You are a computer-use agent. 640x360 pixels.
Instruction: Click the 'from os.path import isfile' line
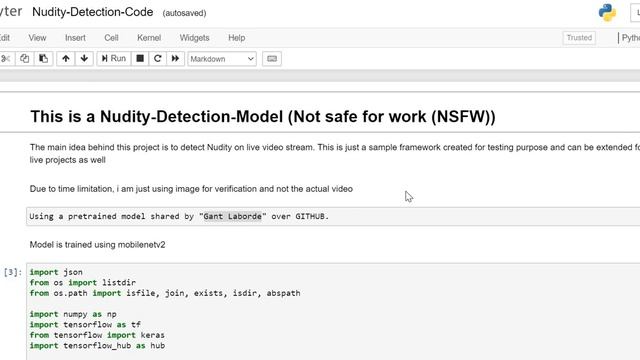165,293
